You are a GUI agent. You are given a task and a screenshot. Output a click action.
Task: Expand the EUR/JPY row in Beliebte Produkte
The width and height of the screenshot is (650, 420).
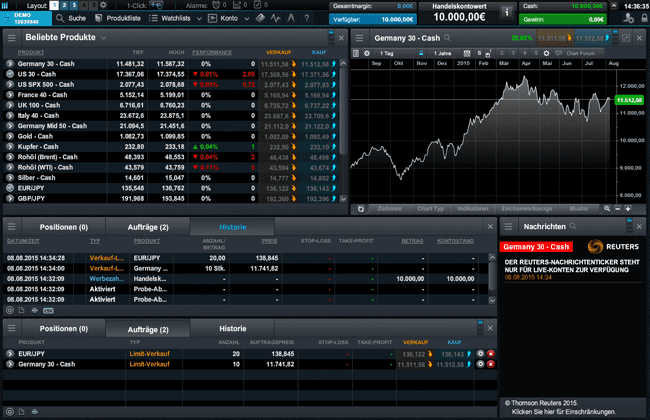tap(10, 188)
